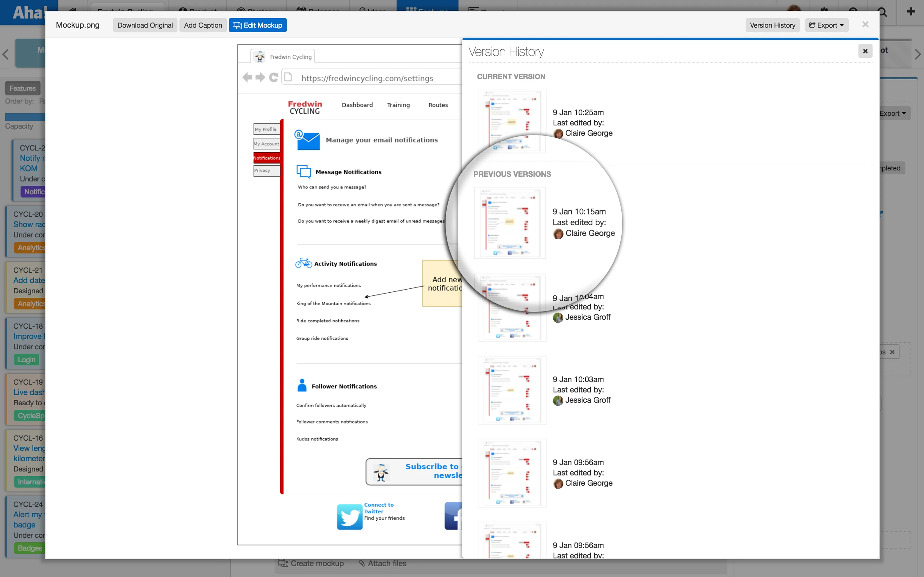The width and height of the screenshot is (924, 577).
Task: Open Version History from toolbar
Action: tap(772, 25)
